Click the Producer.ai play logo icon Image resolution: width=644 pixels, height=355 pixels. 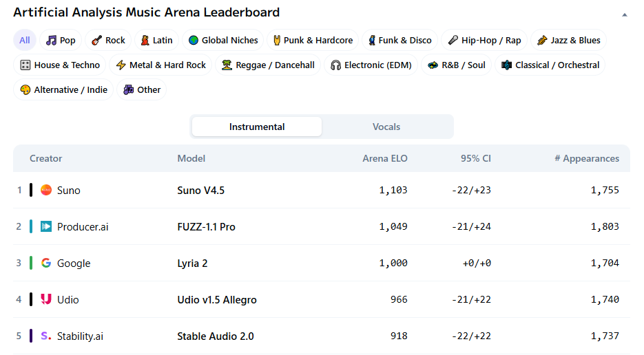46,226
